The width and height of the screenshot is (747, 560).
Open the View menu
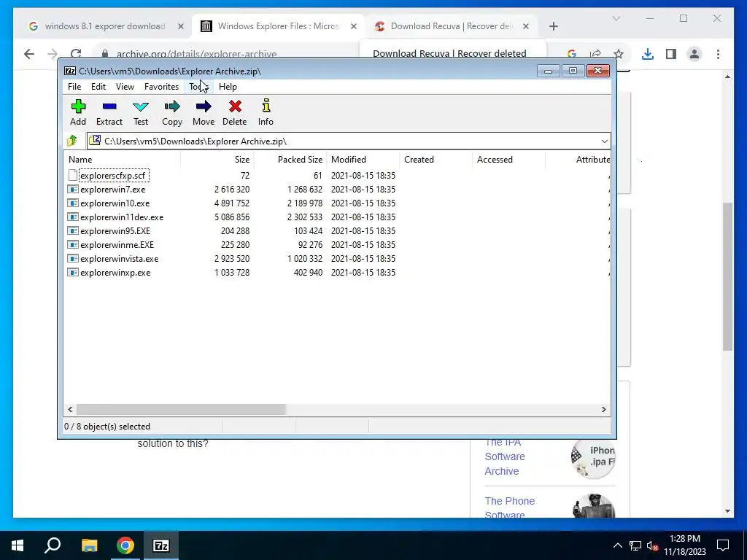(125, 86)
